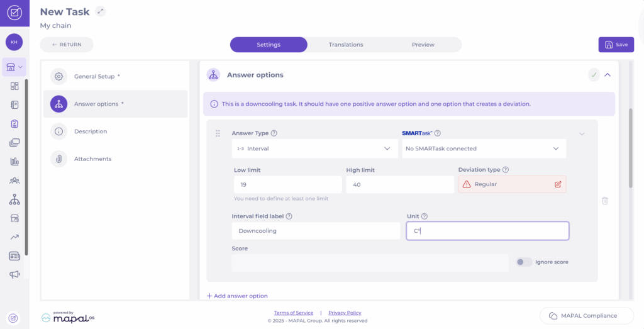This screenshot has height=329, width=644.
Task: Click the drag handle of the answer option
Action: [218, 133]
